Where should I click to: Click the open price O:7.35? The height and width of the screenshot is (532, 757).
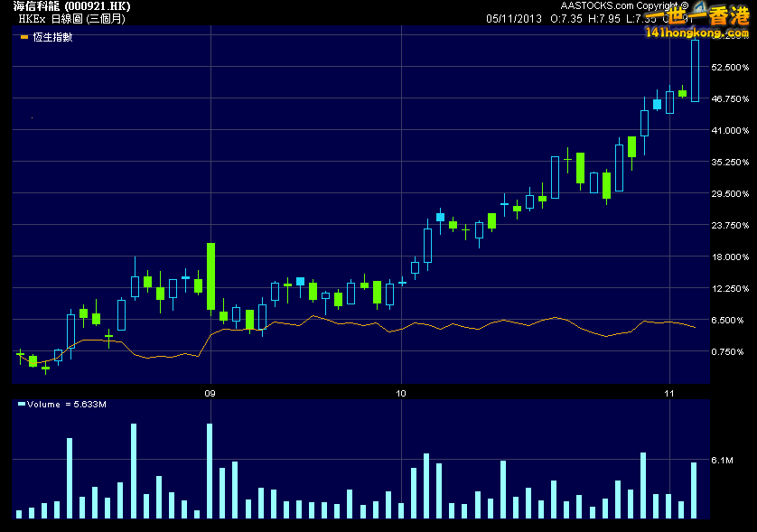pos(566,19)
